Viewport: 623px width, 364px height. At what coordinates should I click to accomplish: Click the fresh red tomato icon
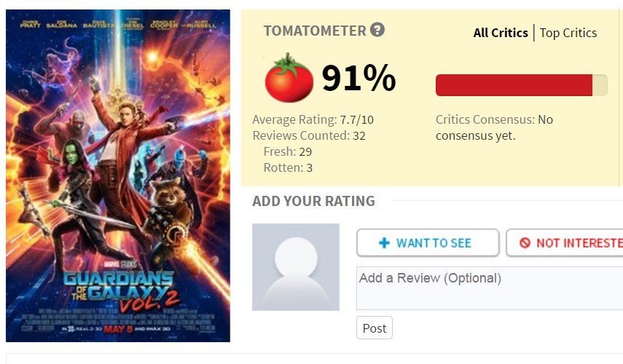pyautogui.click(x=289, y=78)
